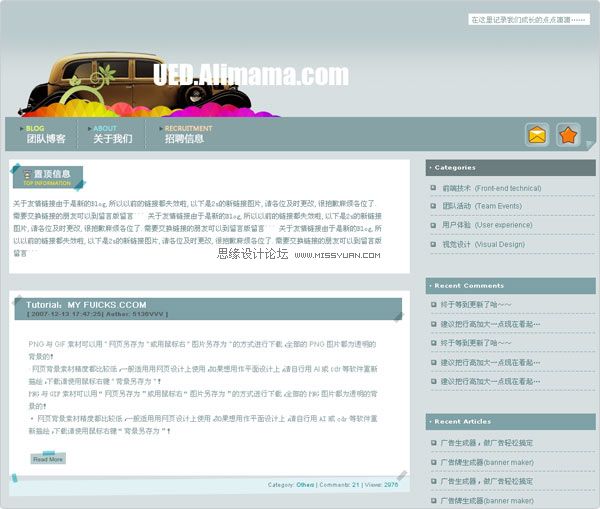Open the BLOG 团队博客 navigation tab
The image size is (600, 509).
[x=46, y=135]
